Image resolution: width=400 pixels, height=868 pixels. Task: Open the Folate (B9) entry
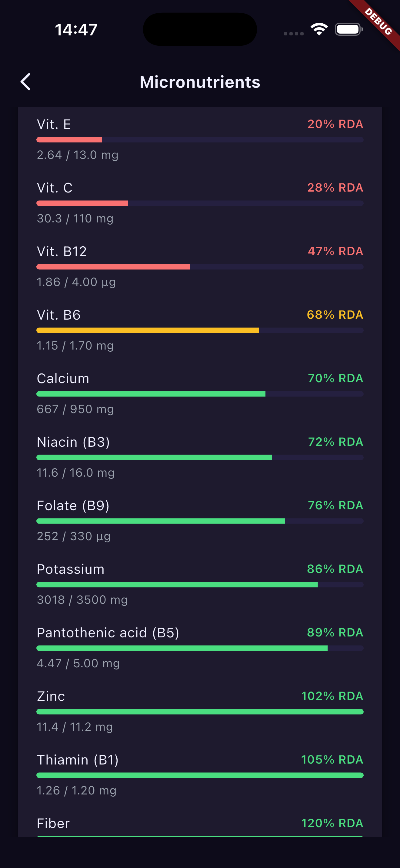(200, 521)
